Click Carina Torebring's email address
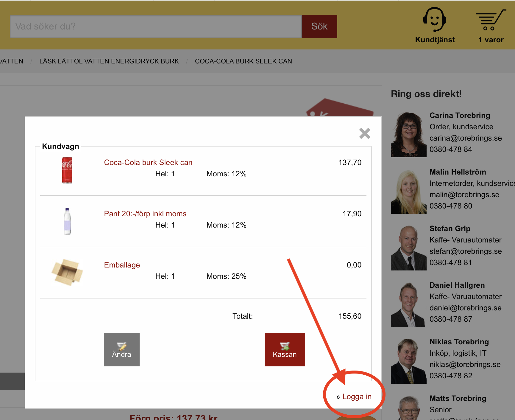Viewport: 515px width, 420px height. (x=465, y=138)
